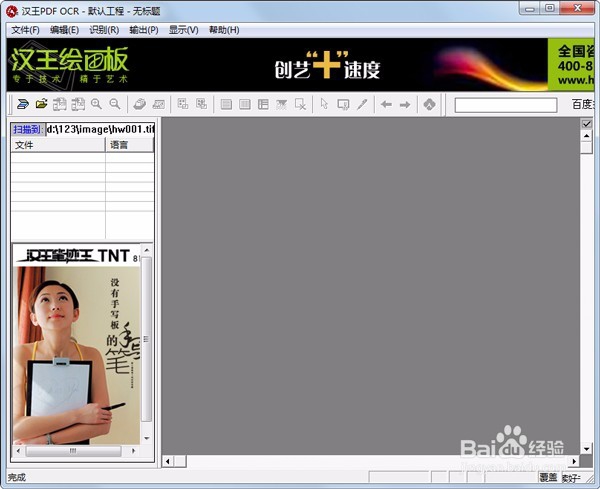Click the Hanwang app icon in title bar
Image resolution: width=600 pixels, height=489 pixels.
[11, 11]
